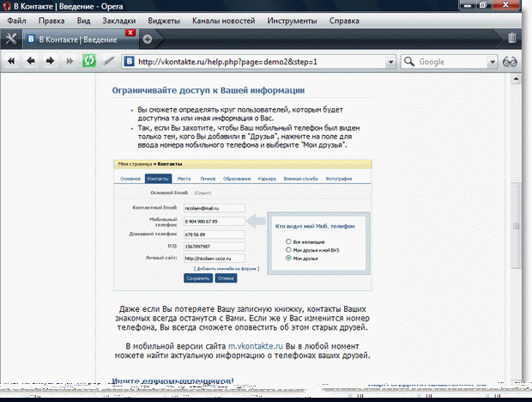532x402 pixels.
Task: Open the Виджеты menu
Action: (x=164, y=21)
